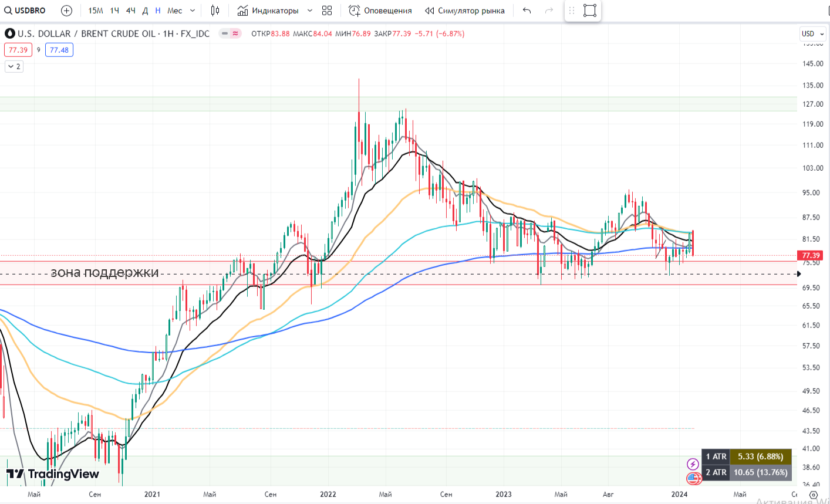
Task: Click the 2024 label on time axis
Action: [x=679, y=494]
